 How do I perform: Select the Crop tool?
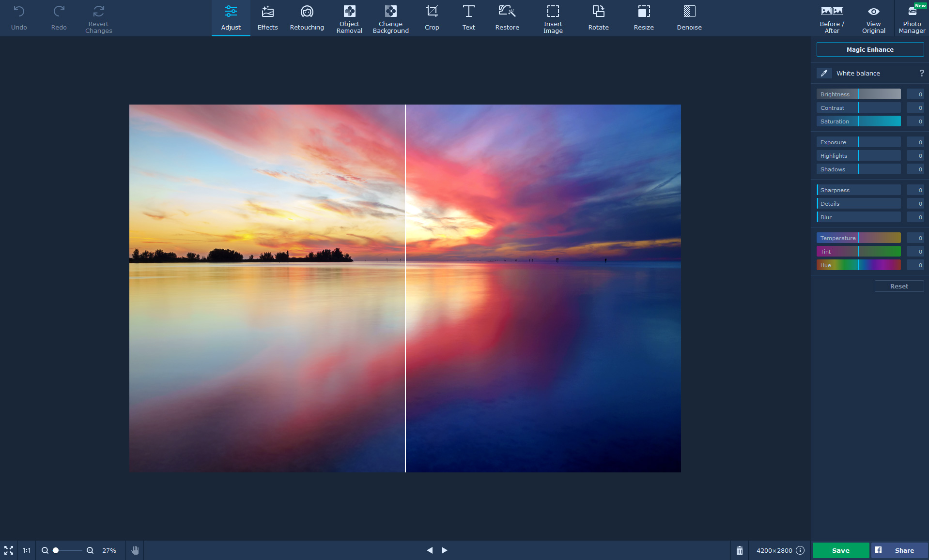coord(432,18)
